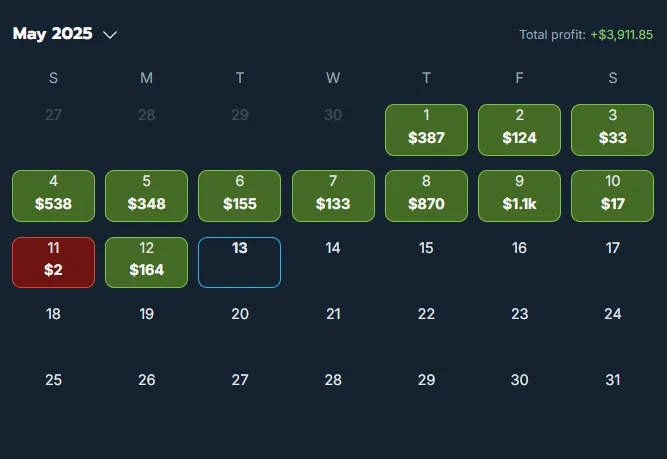The width and height of the screenshot is (667, 459).
Task: Choose May 6 with $155
Action: (x=239, y=196)
